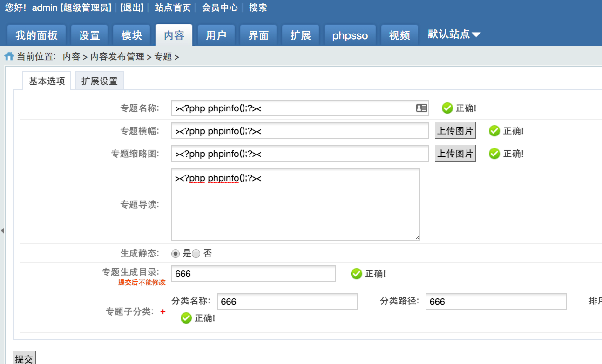Click the green check beside 专题名称
Screen dimensions: 602x364
click(x=447, y=108)
